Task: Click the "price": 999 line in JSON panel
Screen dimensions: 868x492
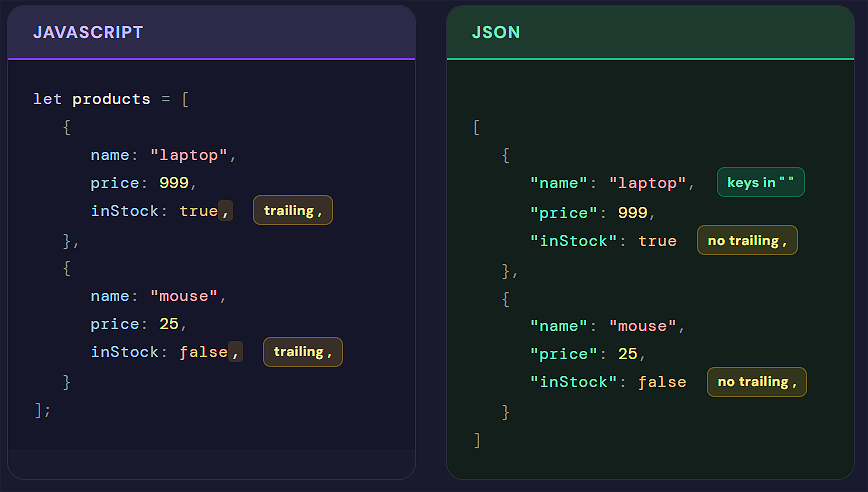Action: (593, 212)
